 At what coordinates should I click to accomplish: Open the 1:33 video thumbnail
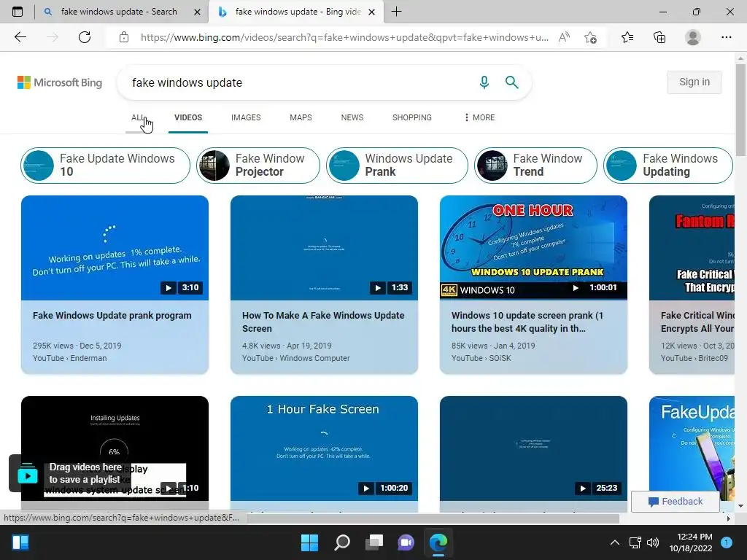click(x=324, y=248)
